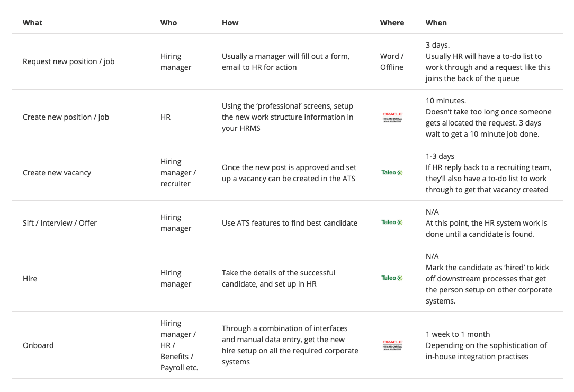The width and height of the screenshot is (574, 392).
Task: Click 'Sift / Interview / Offer' cell
Action: click(60, 223)
